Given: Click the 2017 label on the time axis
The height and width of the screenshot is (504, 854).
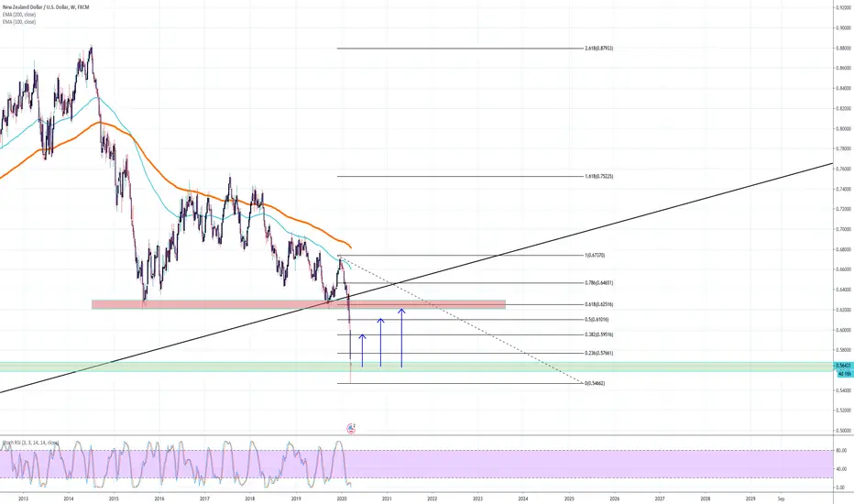Looking at the screenshot, I should click(x=204, y=499).
